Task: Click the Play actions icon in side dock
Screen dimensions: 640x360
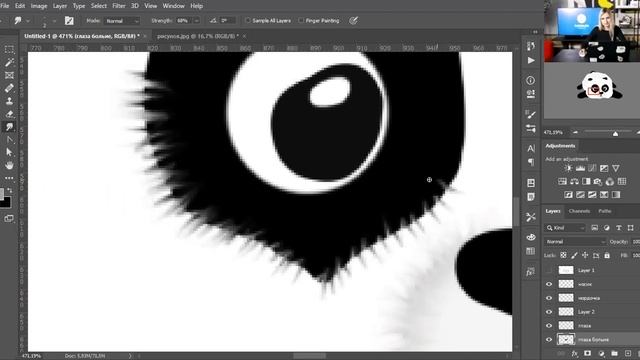Action: [531, 60]
